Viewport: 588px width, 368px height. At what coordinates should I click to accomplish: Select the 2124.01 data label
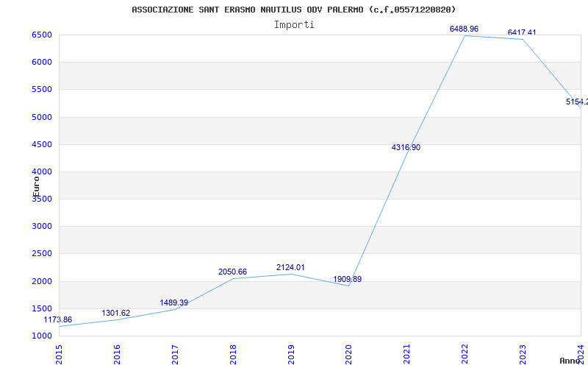pyautogui.click(x=290, y=268)
